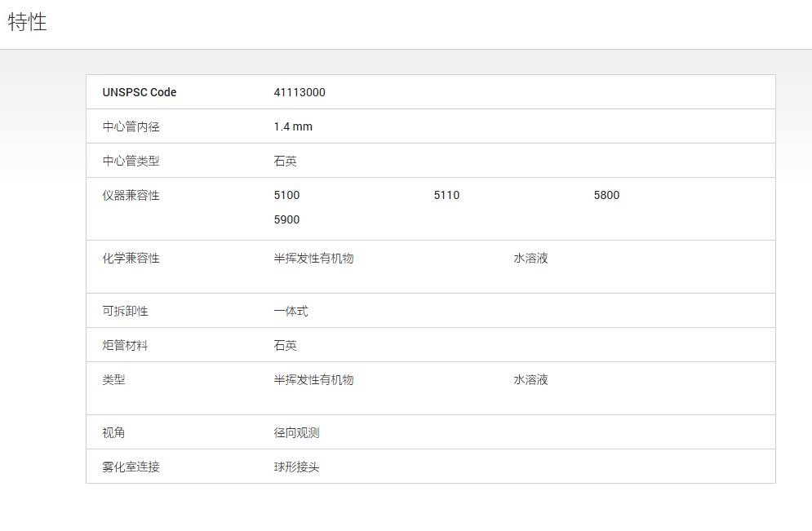Viewport: 812px width, 531px height.
Task: Select instrument model 5800
Action: 607,195
